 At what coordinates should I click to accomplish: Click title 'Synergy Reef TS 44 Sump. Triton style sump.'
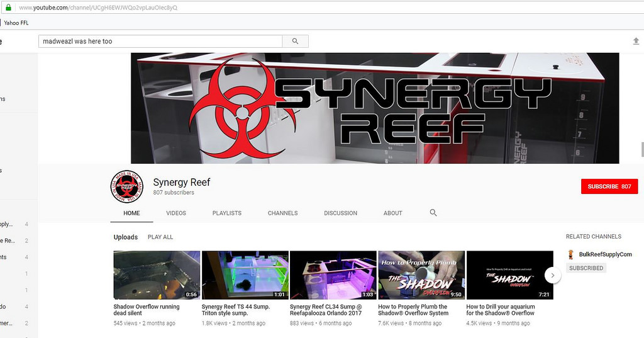pos(236,310)
